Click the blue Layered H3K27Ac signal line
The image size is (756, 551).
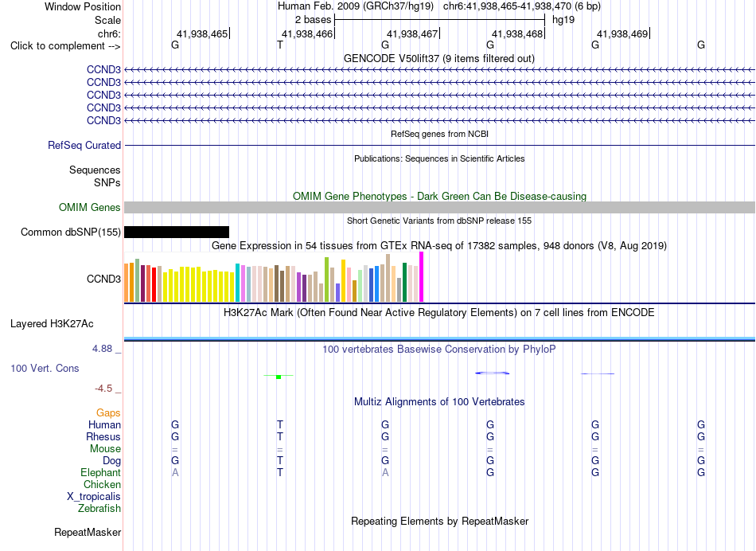pyautogui.click(x=439, y=339)
